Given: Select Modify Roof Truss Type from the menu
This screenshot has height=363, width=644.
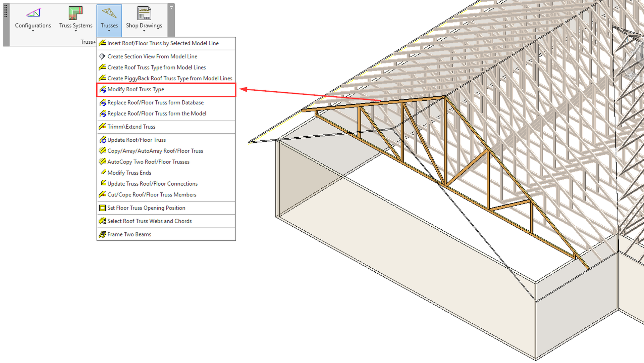Looking at the screenshot, I should [136, 89].
